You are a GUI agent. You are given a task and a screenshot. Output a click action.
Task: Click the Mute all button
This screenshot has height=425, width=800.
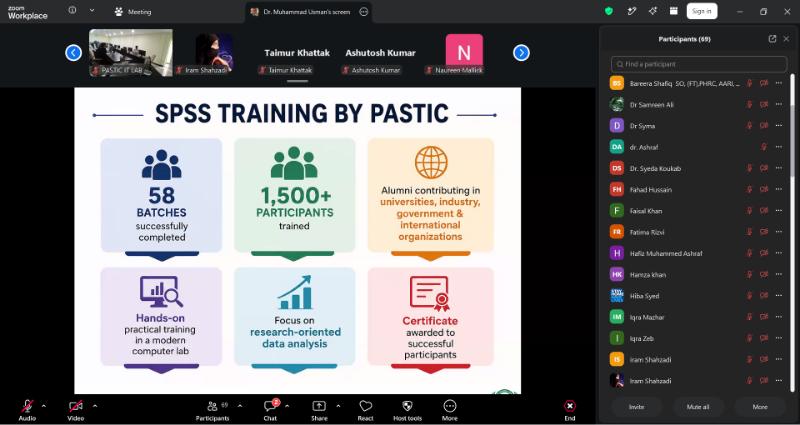point(698,407)
